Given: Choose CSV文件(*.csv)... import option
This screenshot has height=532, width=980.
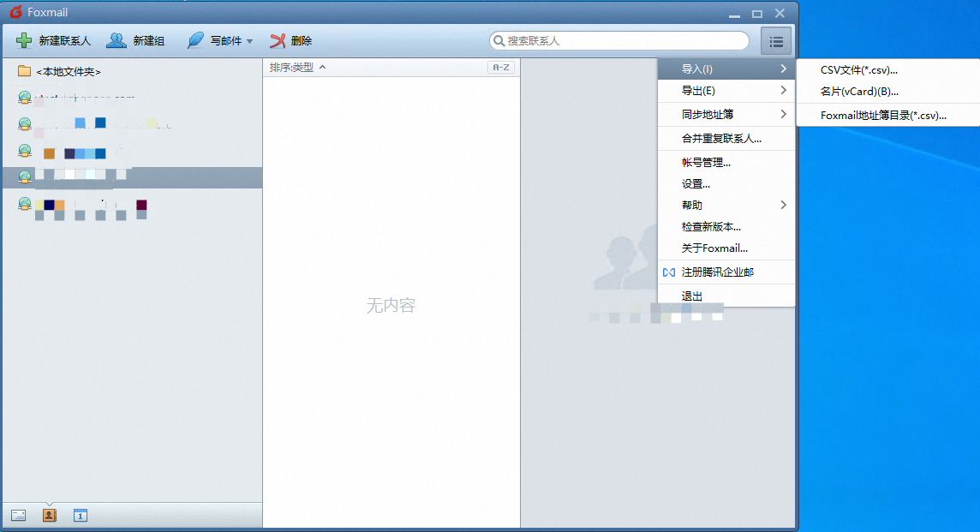Looking at the screenshot, I should point(887,70).
